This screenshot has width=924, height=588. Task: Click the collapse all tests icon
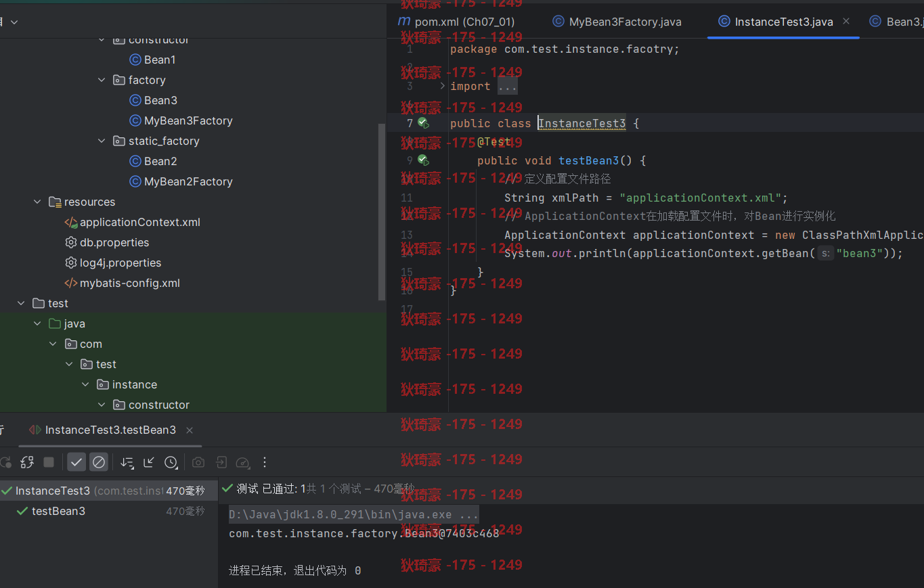pyautogui.click(x=149, y=462)
